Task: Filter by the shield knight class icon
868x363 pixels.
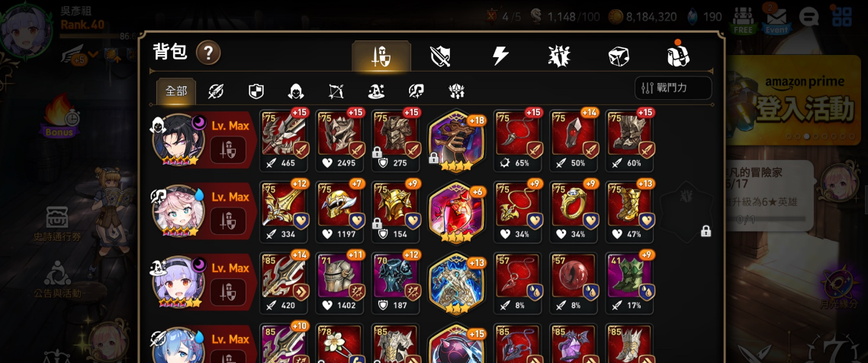Action: click(256, 92)
